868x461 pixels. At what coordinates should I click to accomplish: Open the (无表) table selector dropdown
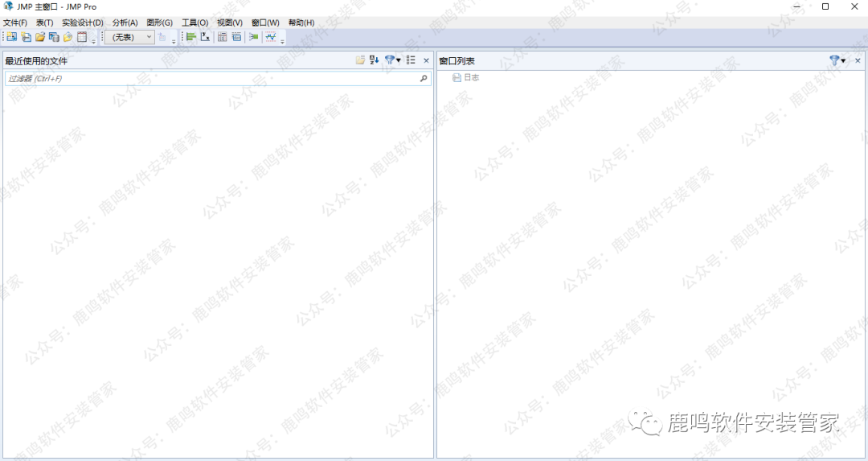point(130,37)
